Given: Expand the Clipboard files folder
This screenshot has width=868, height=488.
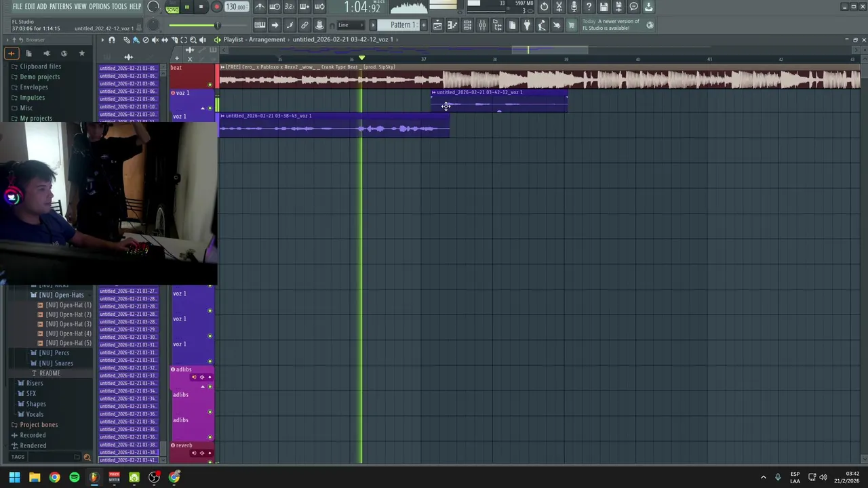Looking at the screenshot, I should [x=41, y=66].
